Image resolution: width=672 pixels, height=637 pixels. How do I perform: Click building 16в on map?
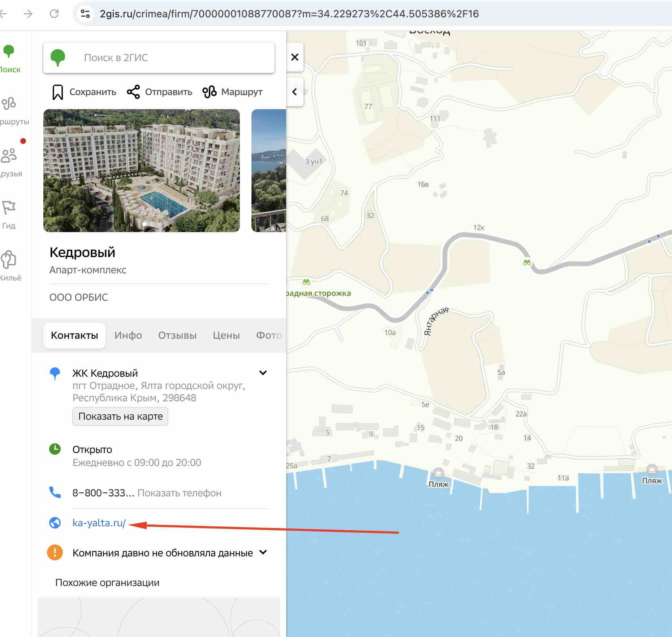pos(423,184)
